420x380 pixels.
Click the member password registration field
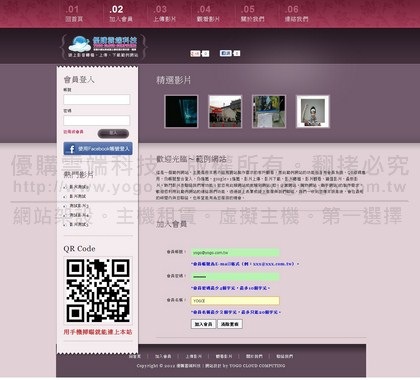pyautogui.click(x=235, y=277)
